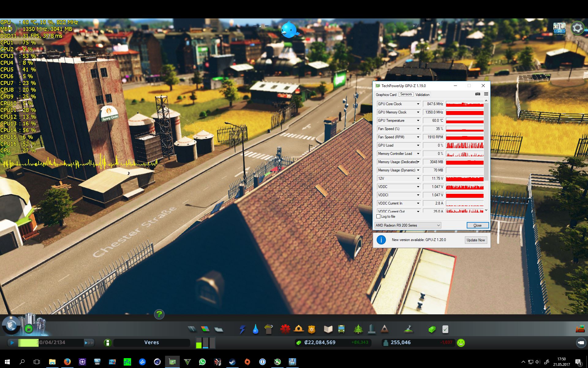Viewport: 588px width, 368px height.
Task: Toggle the game play/pause button
Action: coord(12,343)
